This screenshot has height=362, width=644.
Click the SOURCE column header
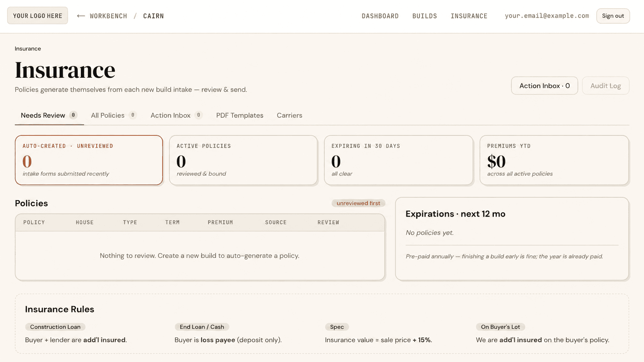tap(276, 222)
